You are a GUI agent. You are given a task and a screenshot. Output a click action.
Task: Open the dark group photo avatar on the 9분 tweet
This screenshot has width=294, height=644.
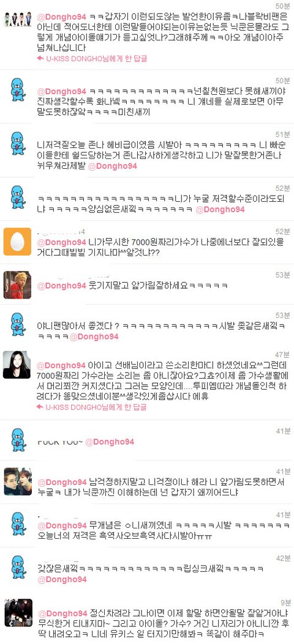coord(18,612)
